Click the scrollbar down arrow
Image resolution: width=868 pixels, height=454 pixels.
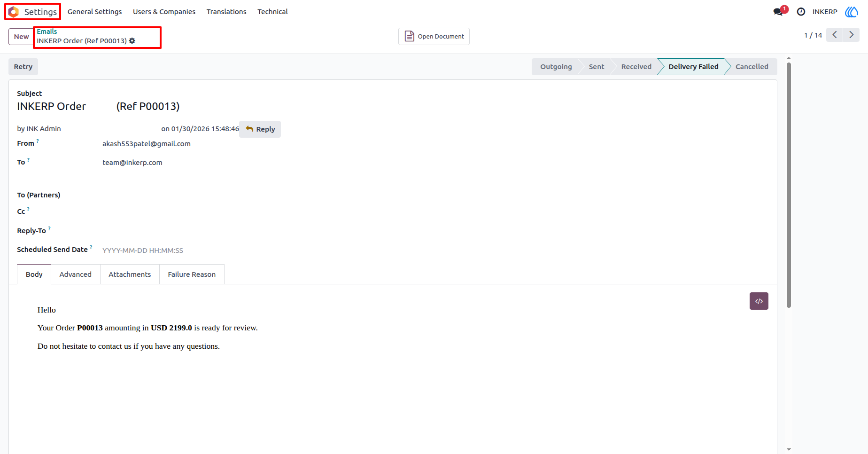coord(789,450)
